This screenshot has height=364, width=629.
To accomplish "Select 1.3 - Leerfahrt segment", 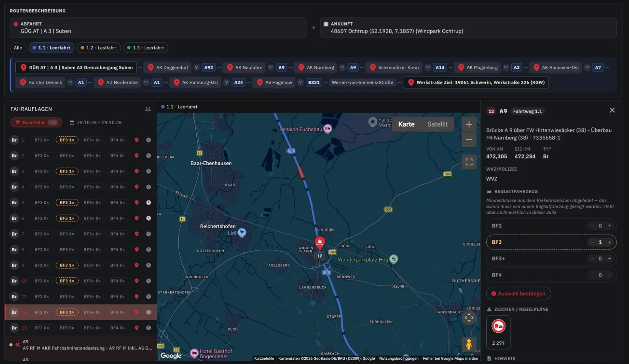I will 146,48.
